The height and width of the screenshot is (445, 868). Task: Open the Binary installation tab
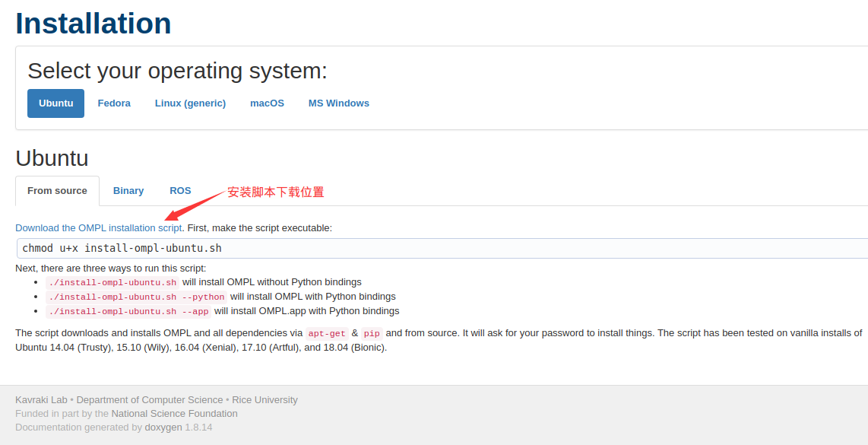coord(128,190)
